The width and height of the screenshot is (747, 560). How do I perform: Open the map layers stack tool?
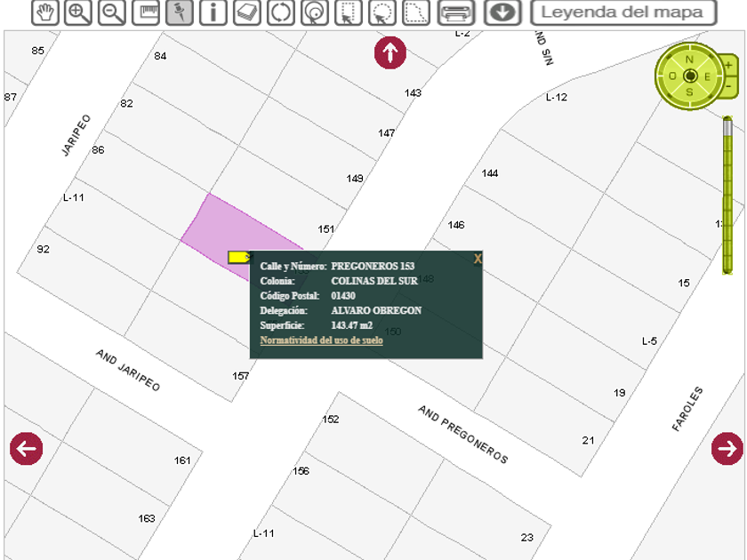pyautogui.click(x=247, y=12)
